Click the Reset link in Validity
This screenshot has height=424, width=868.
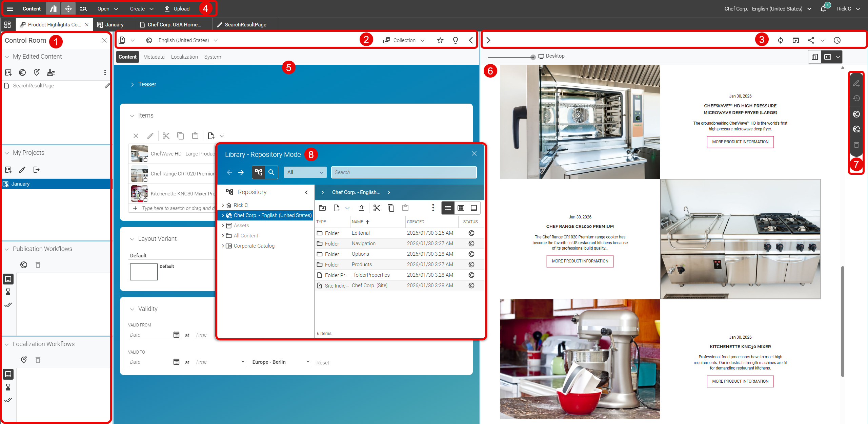(x=322, y=363)
